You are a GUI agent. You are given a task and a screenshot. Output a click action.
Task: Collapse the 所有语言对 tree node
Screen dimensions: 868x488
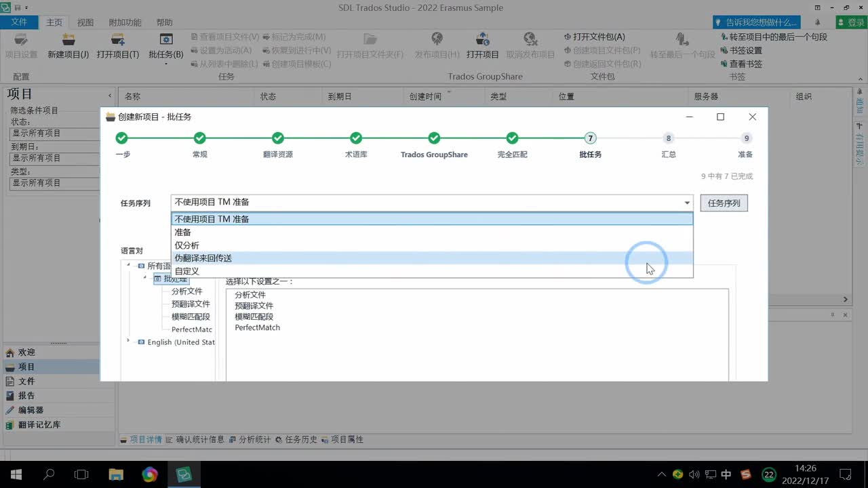[128, 266]
